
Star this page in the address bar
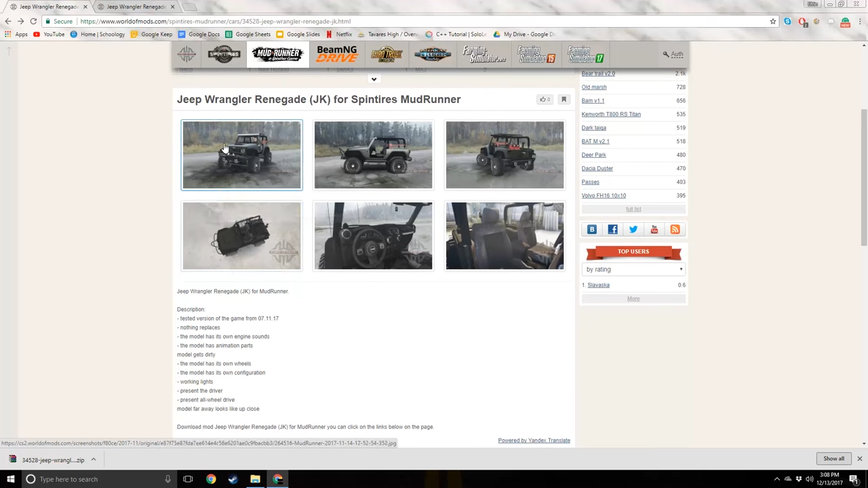click(772, 22)
